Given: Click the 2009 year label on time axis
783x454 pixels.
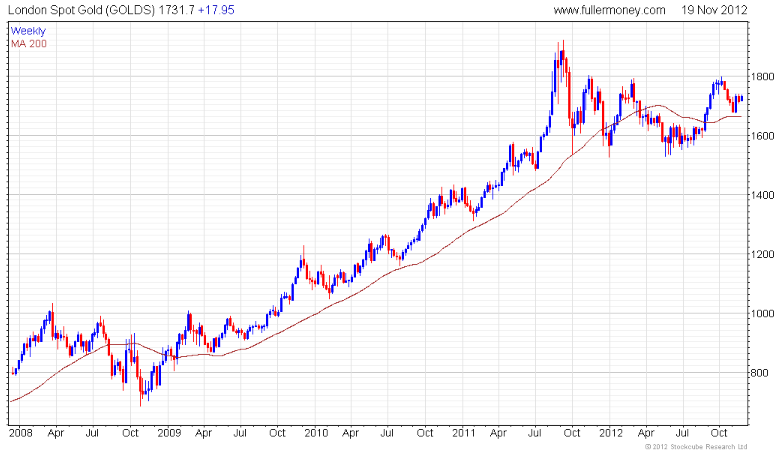Looking at the screenshot, I should pyautogui.click(x=169, y=433).
